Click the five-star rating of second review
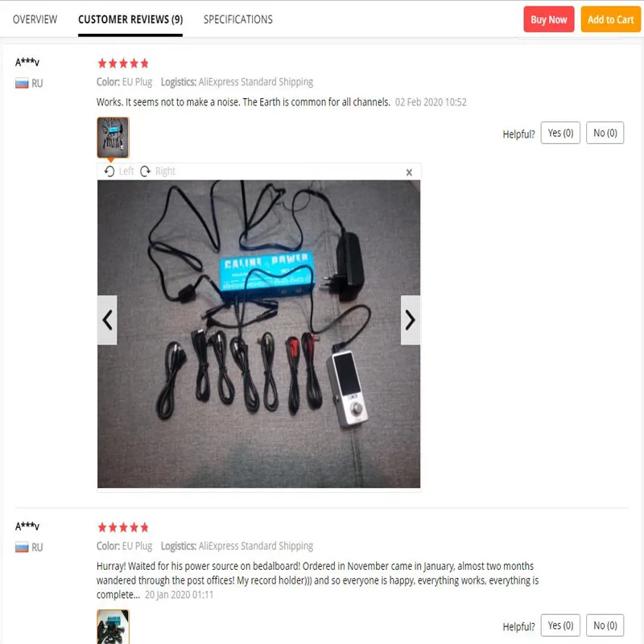 tap(123, 527)
